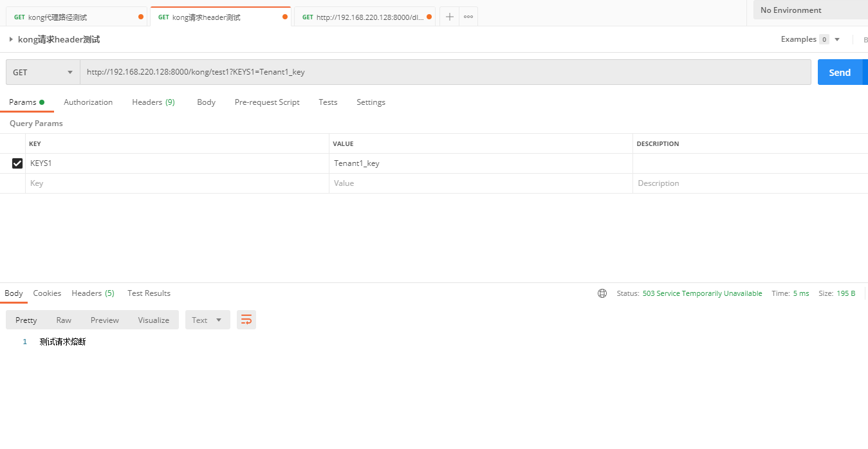Expand the kong请求header测试 request title arrow
This screenshot has height=449, width=868.
click(11, 39)
